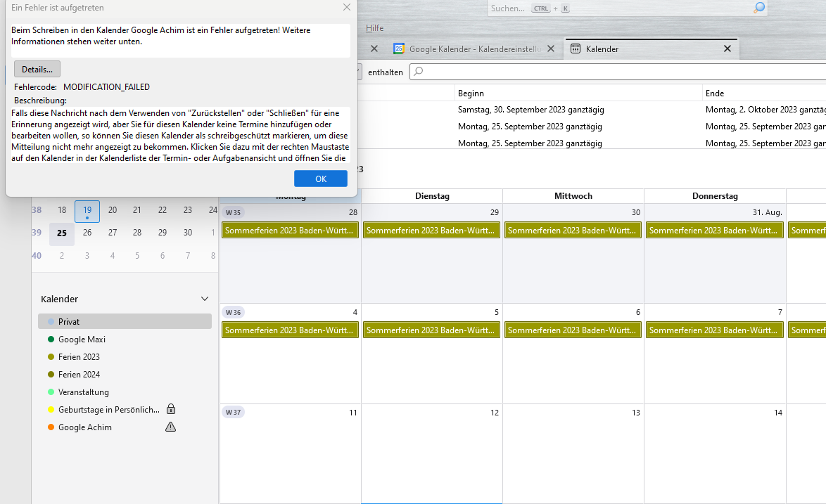Select the Kalender tab
Viewport: 826px width, 504px height.
(x=652, y=49)
